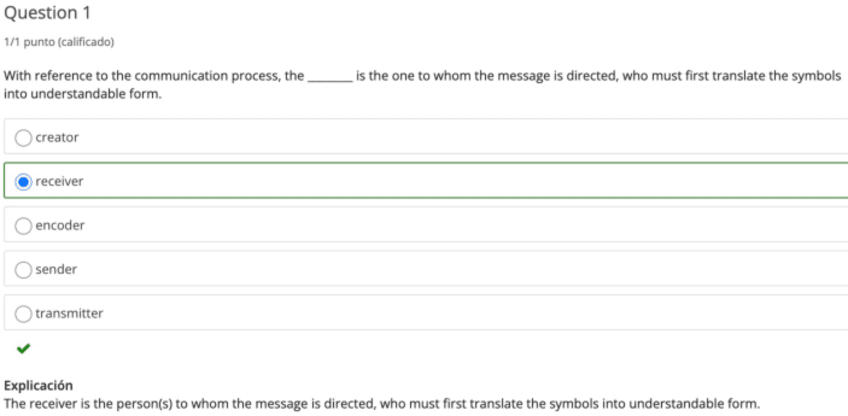Click the green correct-answer checkmark icon
This screenshot has height=416, width=848.
tap(22, 349)
